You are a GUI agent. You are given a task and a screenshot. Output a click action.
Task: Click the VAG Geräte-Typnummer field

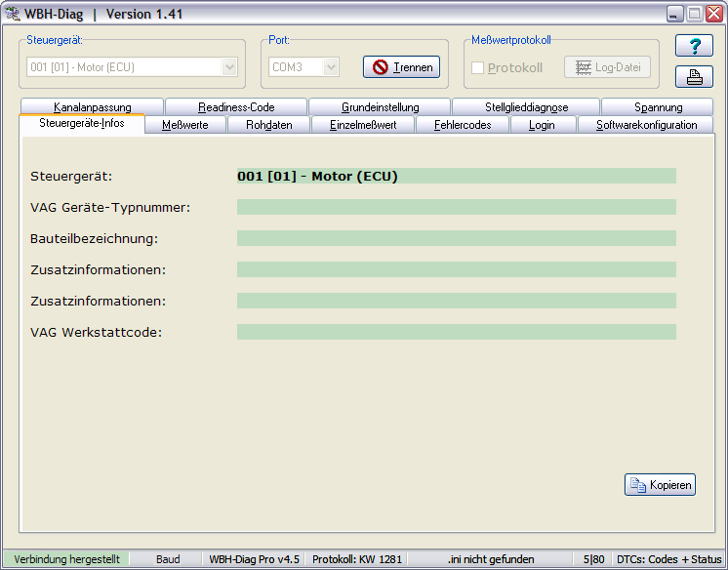click(x=456, y=207)
